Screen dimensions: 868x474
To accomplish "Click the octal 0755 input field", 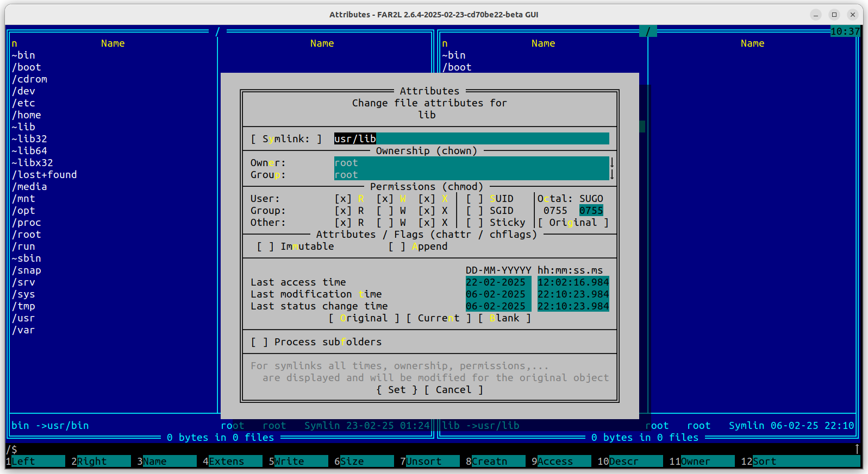I will tap(591, 211).
